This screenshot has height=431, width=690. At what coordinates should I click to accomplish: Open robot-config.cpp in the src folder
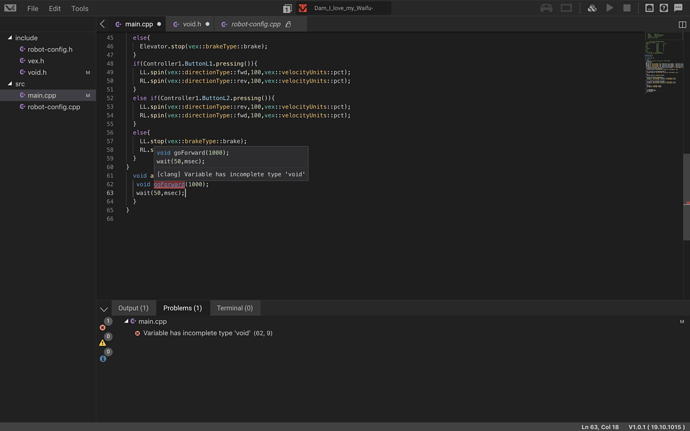pyautogui.click(x=48, y=107)
